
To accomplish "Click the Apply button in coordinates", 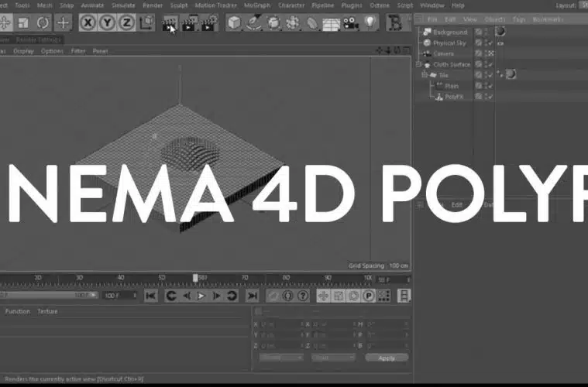I will (386, 358).
